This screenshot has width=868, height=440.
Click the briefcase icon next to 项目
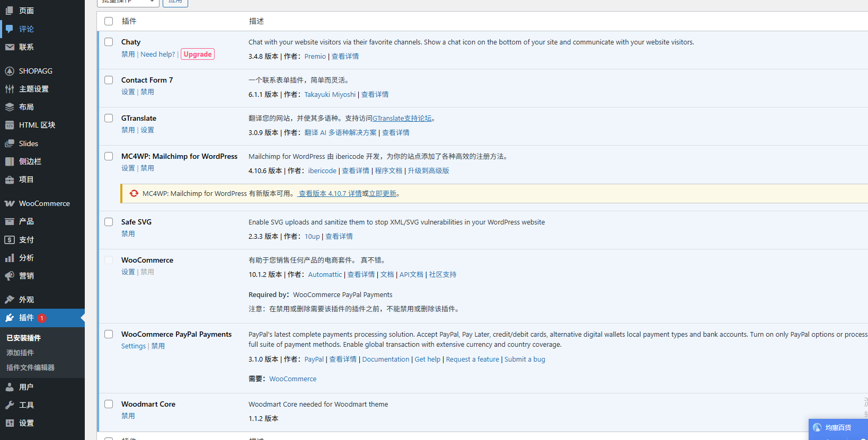coord(10,179)
